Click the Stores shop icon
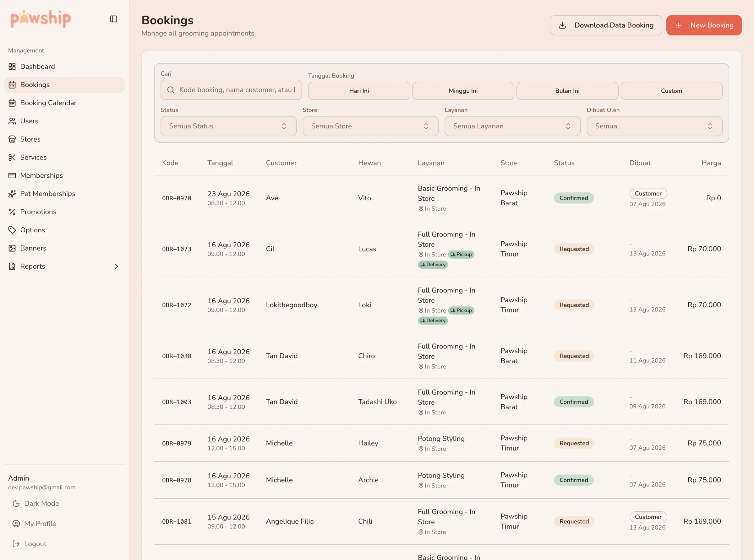This screenshot has height=560, width=754. [x=12, y=139]
